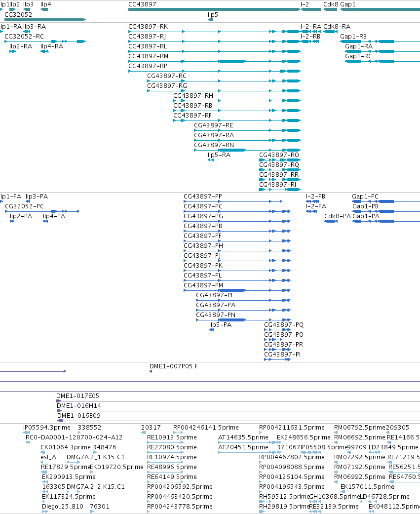The height and width of the screenshot is (514, 420).
Task: Click the CG43897-RN transcript label
Action: click(x=214, y=145)
